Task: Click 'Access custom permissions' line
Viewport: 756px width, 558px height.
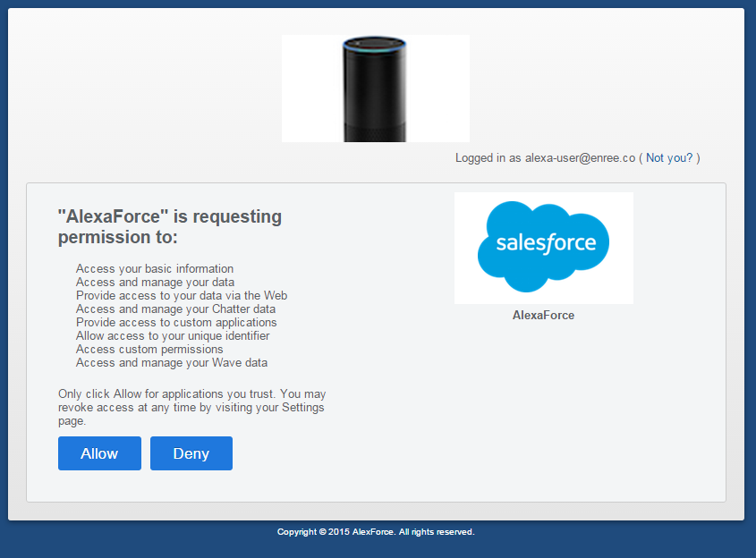Action: pos(149,349)
